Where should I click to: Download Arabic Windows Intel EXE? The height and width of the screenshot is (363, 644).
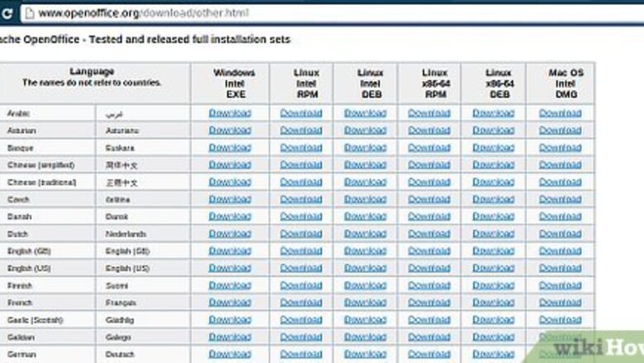click(230, 113)
